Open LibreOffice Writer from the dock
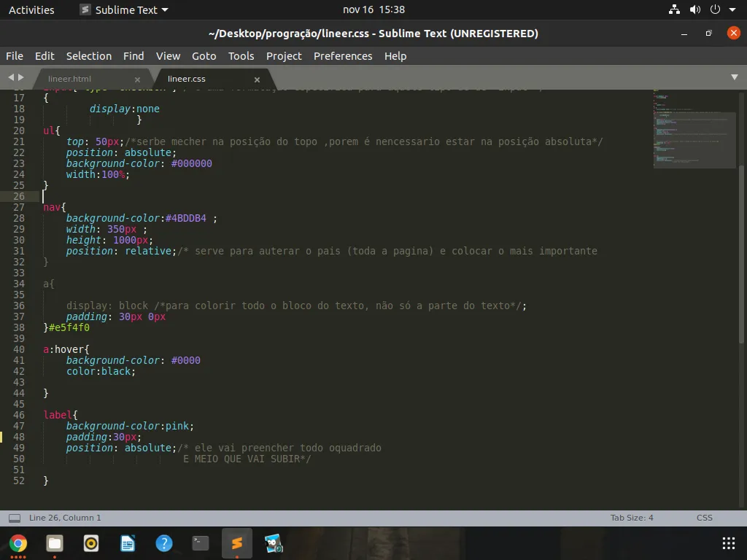Screen dimensions: 747x560 point(128,543)
